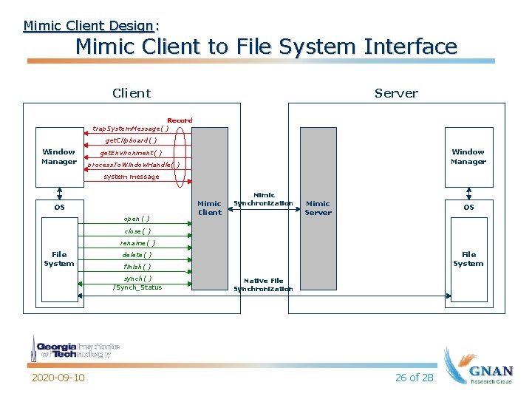This screenshot has height=399, width=532.
Task: Click the red 'Record' label
Action: (x=180, y=120)
